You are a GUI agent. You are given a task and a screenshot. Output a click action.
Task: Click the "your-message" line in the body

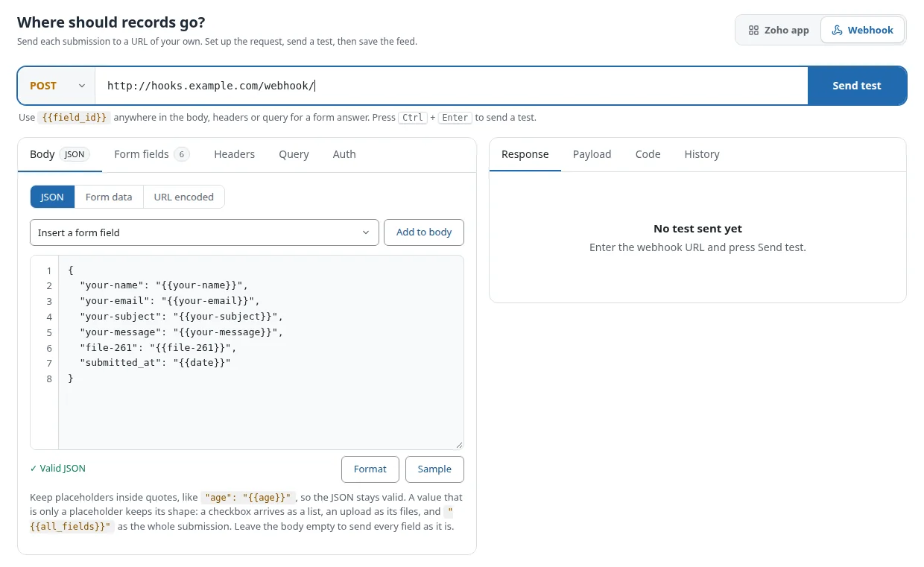182,332
